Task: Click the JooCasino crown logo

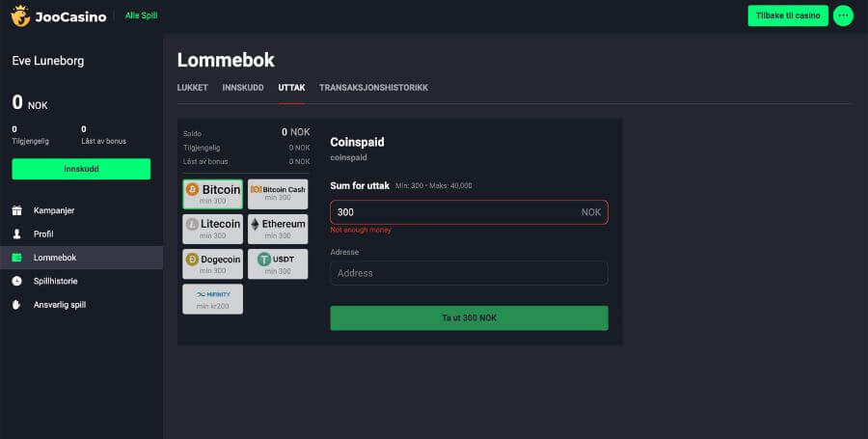Action: (20, 16)
